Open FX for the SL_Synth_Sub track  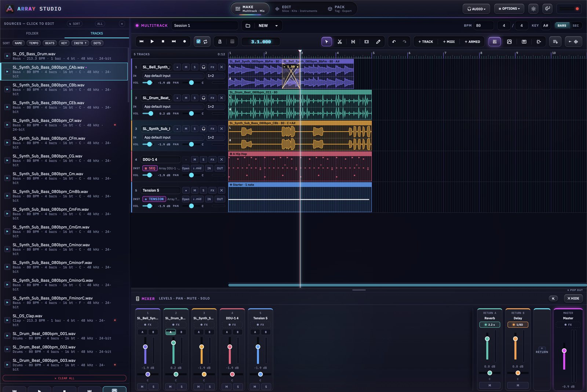tap(212, 129)
